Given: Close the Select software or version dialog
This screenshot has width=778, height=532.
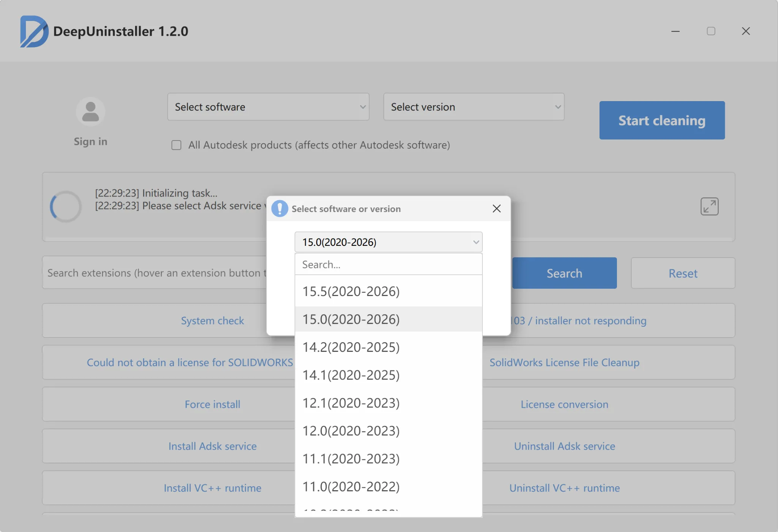Looking at the screenshot, I should tap(496, 209).
